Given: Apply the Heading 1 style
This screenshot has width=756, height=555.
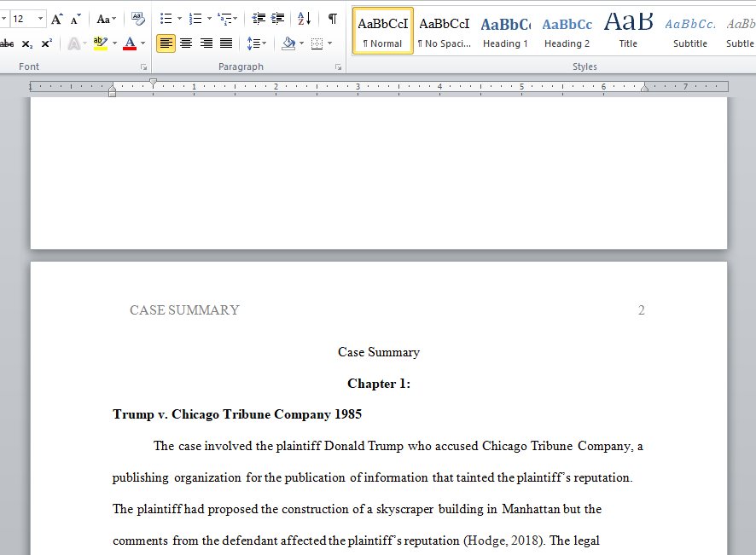Looking at the screenshot, I should point(505,31).
